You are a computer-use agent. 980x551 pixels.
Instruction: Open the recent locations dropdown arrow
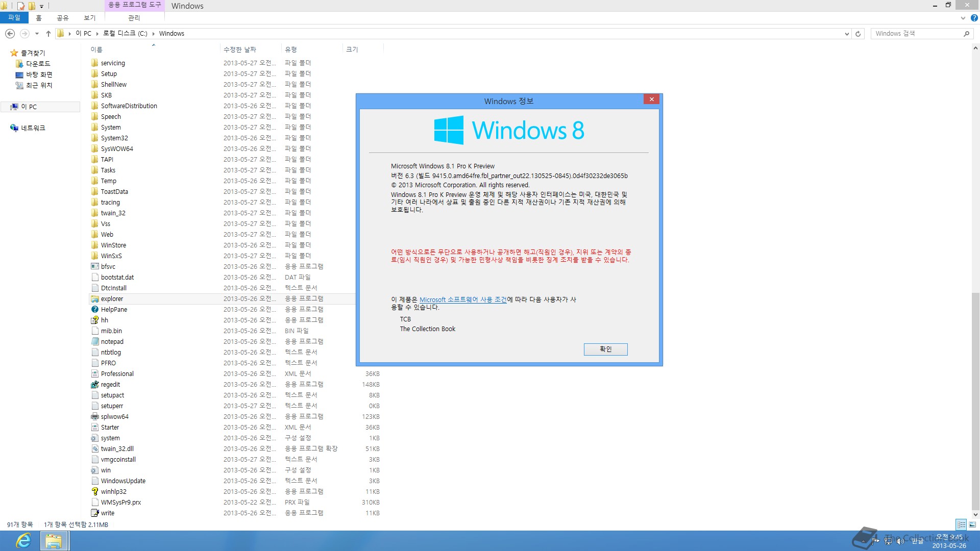pos(37,34)
